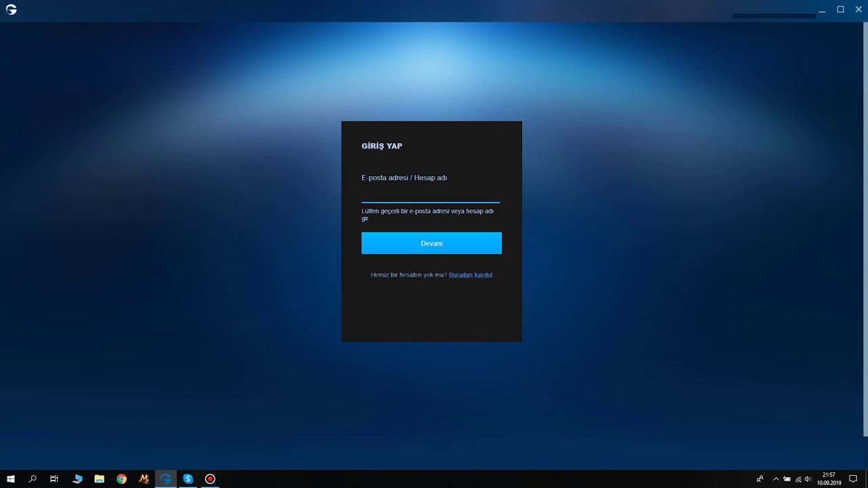Open the Wi-Fi network tray icon

(798, 479)
